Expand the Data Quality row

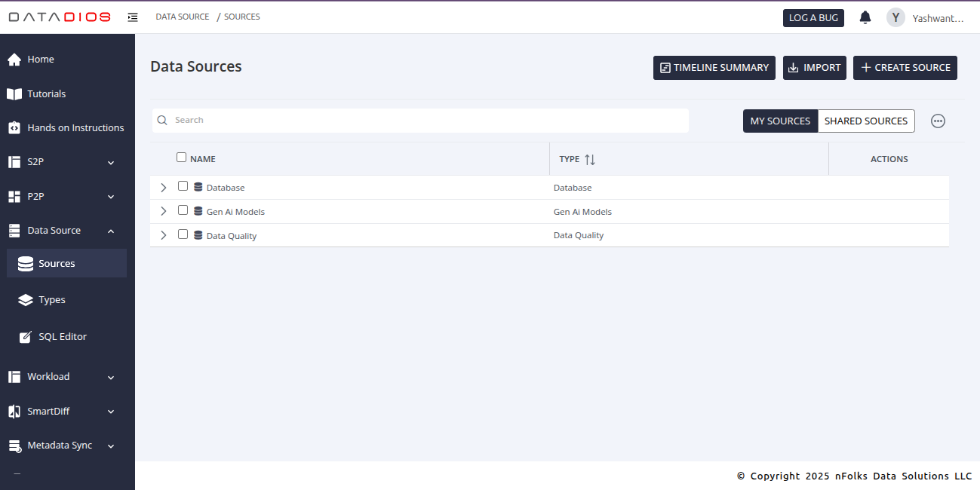point(164,235)
